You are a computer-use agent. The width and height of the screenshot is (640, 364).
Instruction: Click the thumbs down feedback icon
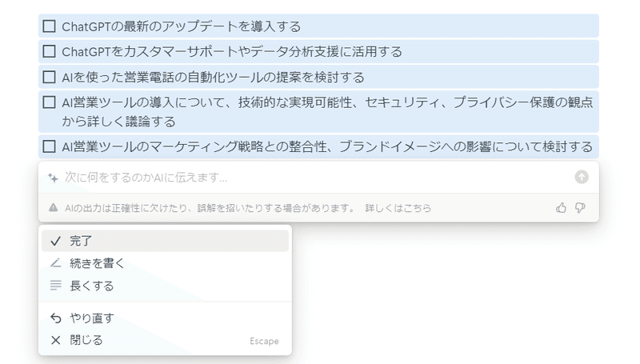click(x=580, y=208)
